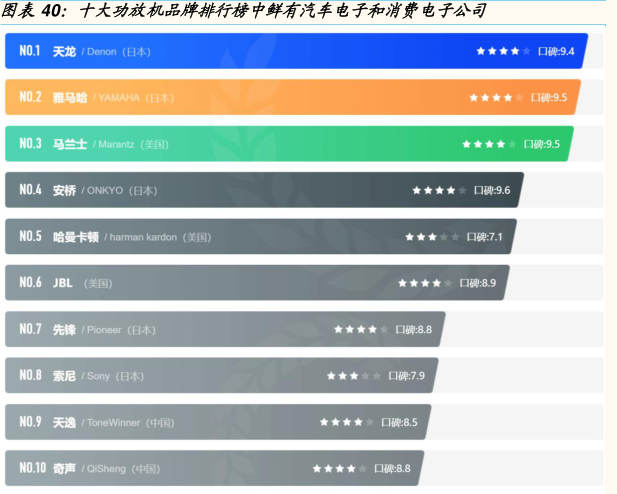Click the 口碑:9.5 score for Marantz

click(542, 144)
